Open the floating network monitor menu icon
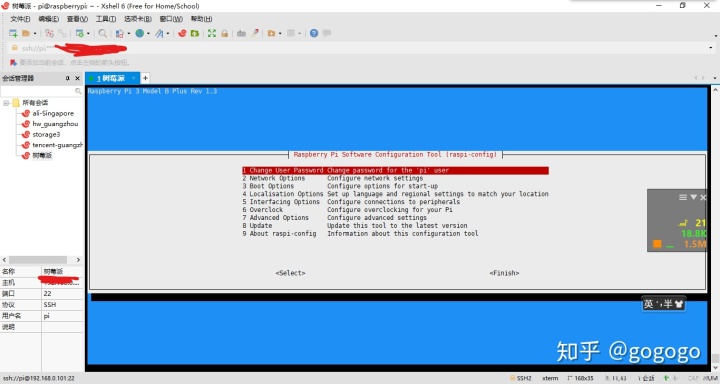Screen dimensions: 720x384 coord(683,197)
